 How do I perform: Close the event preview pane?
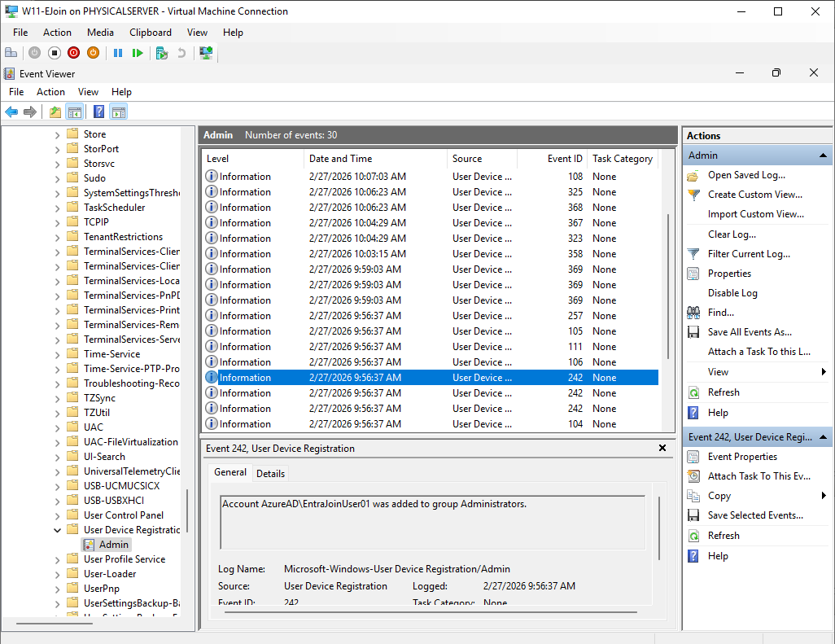pos(662,448)
